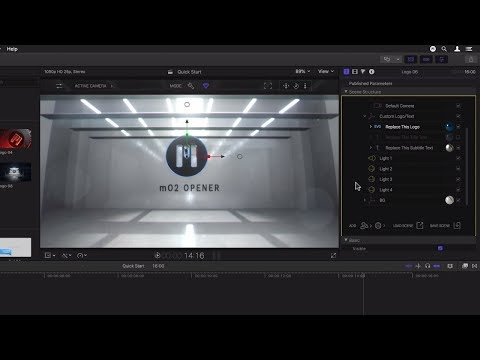Select the red logo preset thumbnail
The height and width of the screenshot is (360, 480).
click(16, 138)
